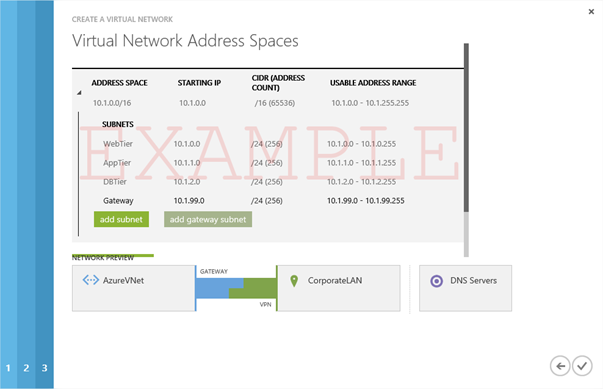The image size is (603, 389).
Task: Go to wizard step 1
Action: coord(8,368)
